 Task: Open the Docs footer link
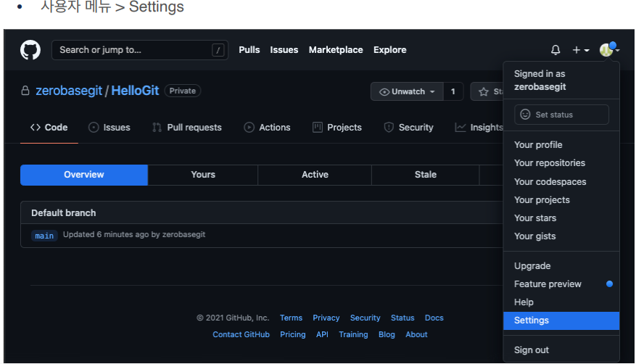coord(434,318)
